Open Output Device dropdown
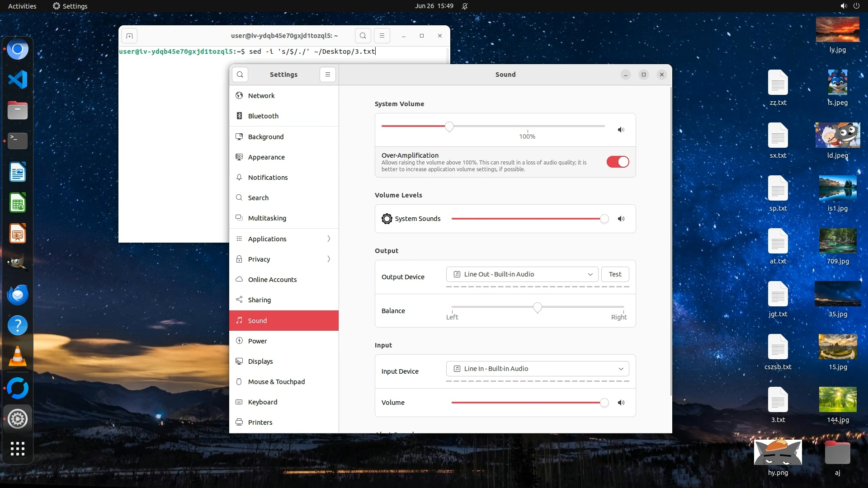 [x=522, y=274]
